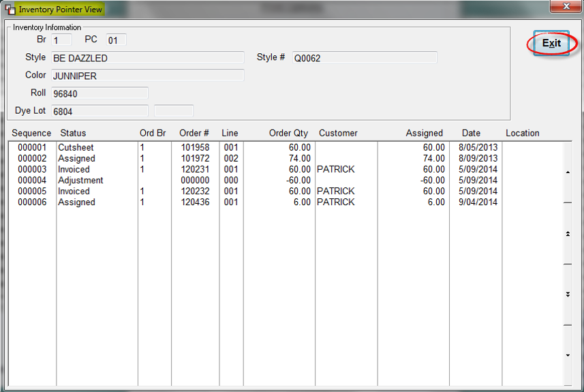Click customer PATRICK on order 120231
The height and width of the screenshot is (392, 584).
pos(335,169)
